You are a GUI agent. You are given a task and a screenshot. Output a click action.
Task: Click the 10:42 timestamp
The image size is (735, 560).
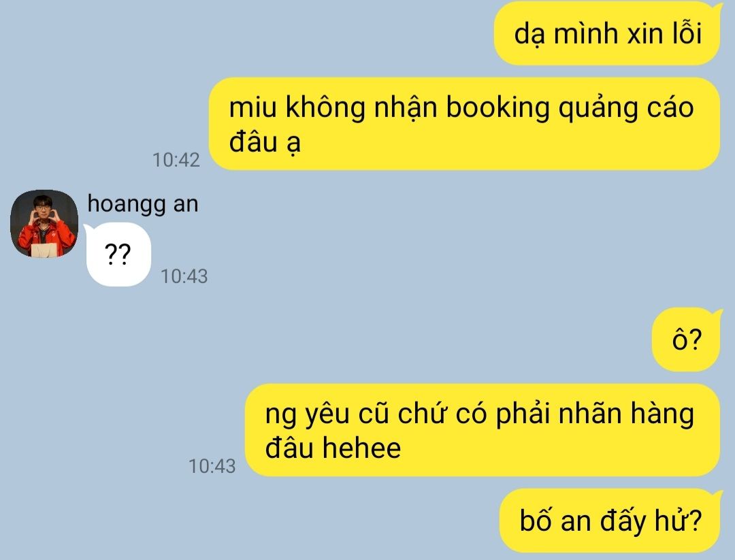[176, 160]
